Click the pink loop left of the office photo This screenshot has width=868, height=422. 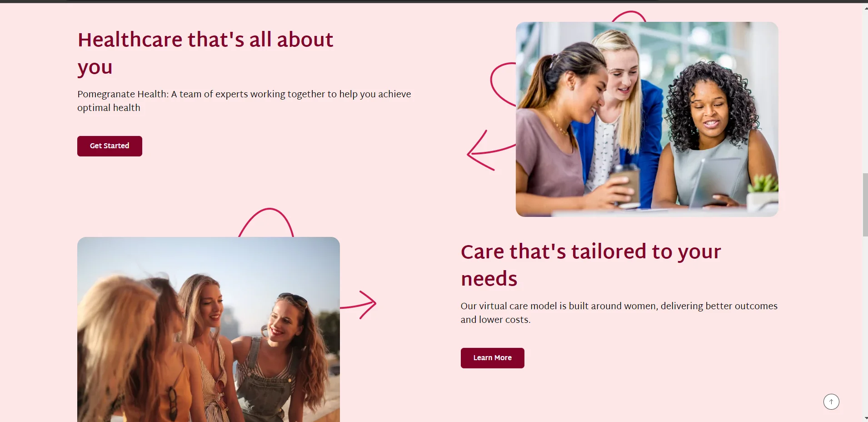(503, 85)
